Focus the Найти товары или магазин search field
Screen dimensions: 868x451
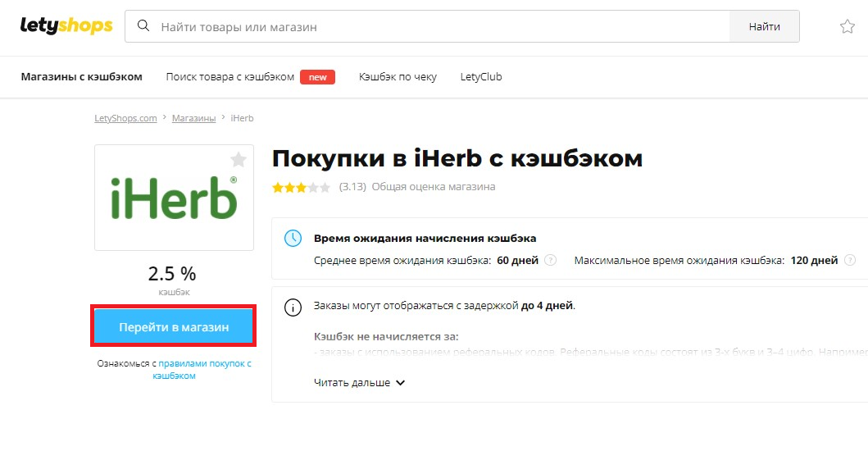click(x=427, y=26)
